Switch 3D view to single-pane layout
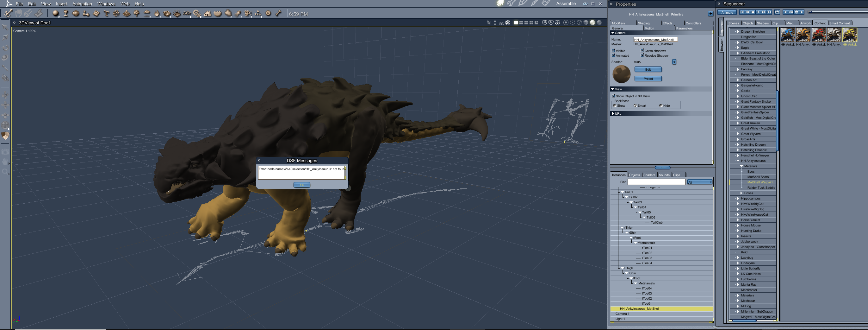 point(516,22)
